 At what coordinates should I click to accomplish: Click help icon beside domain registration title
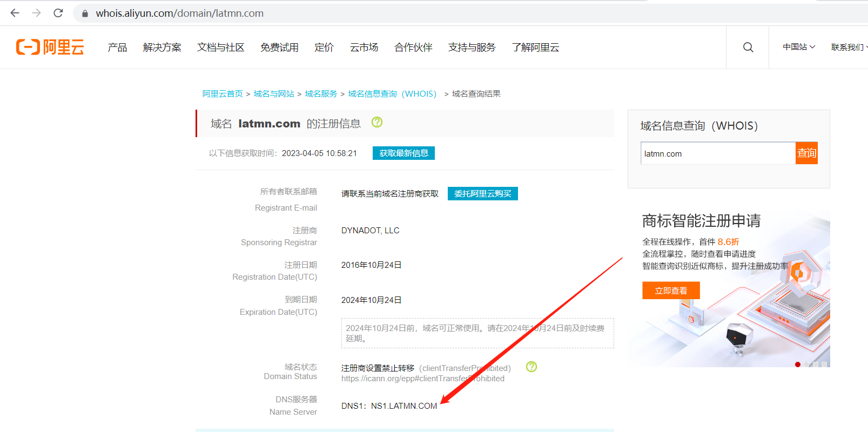click(x=377, y=123)
